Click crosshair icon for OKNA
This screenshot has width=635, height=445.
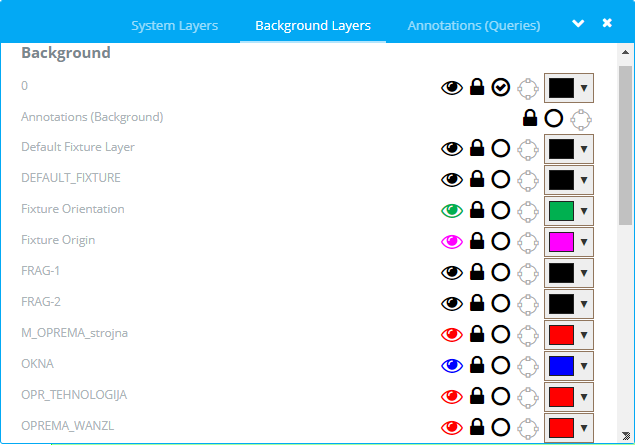pyautogui.click(x=528, y=367)
